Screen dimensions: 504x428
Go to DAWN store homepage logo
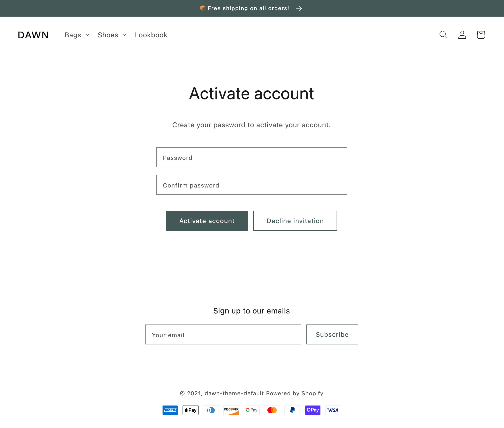[33, 35]
